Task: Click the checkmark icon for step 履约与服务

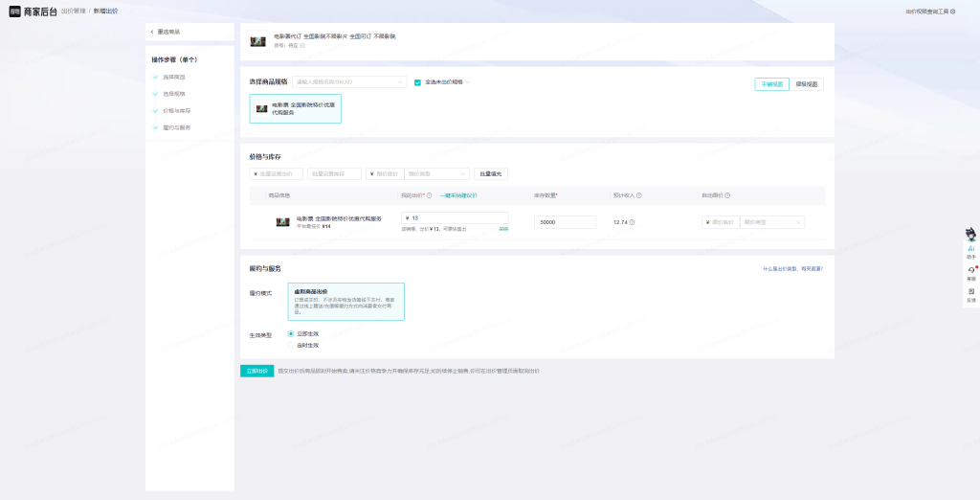Action: tap(155, 127)
